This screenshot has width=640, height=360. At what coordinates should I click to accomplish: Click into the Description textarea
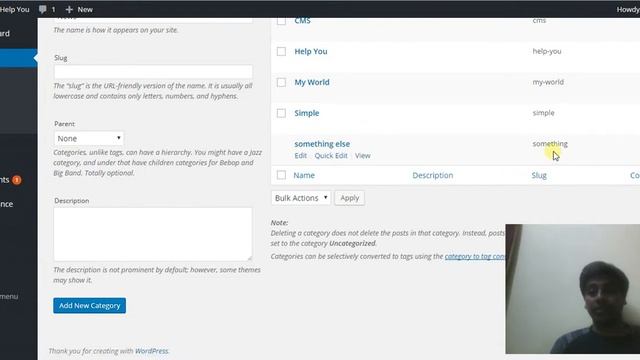153,234
